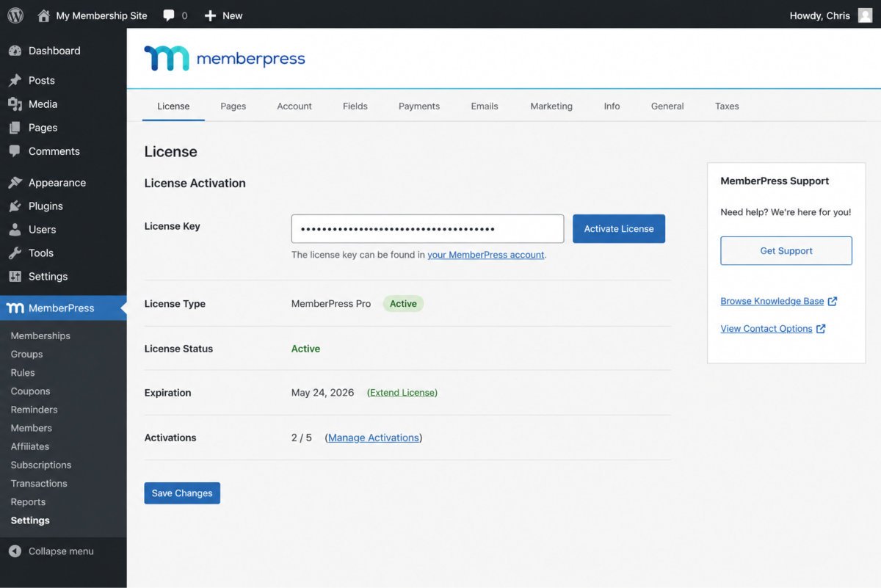Click external link icon beside View Contact Options
Viewport: 881px width, 588px height.
[821, 329]
